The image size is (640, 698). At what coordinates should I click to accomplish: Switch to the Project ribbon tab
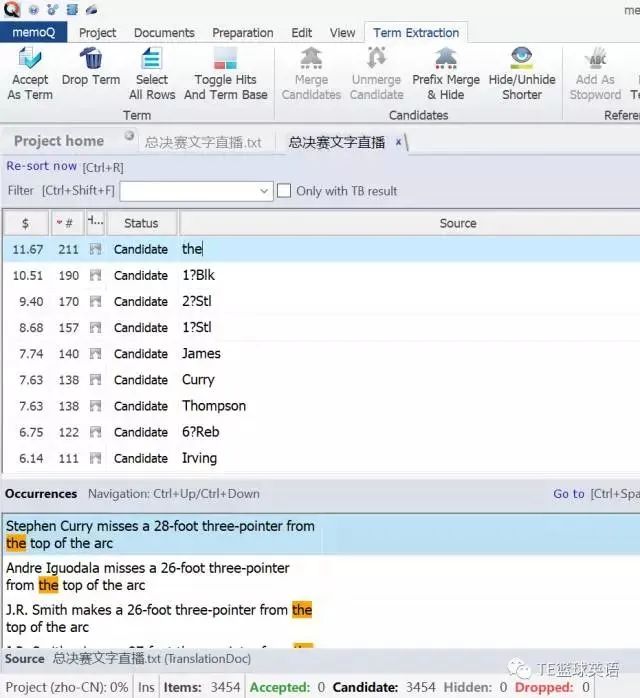pyautogui.click(x=97, y=33)
